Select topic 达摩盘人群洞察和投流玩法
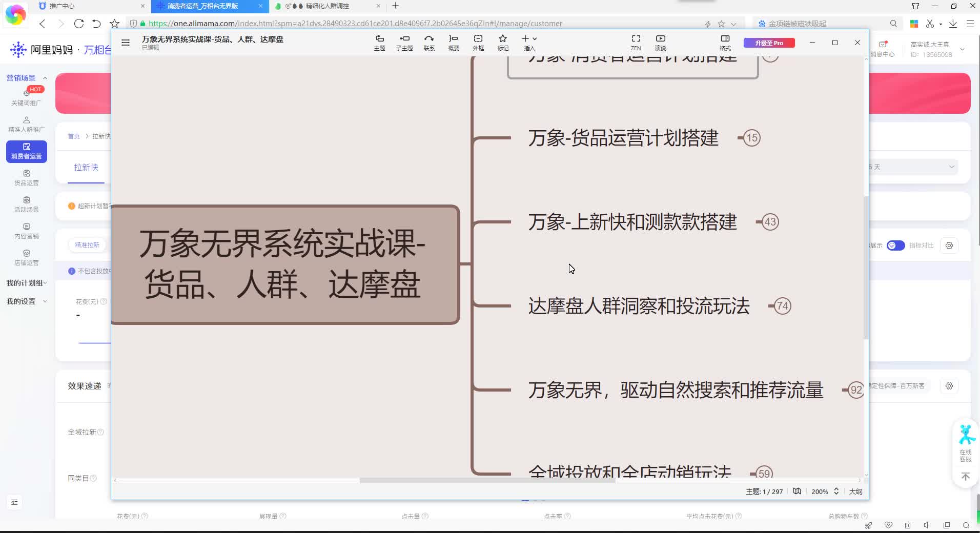Viewport: 980px width, 533px height. point(639,306)
